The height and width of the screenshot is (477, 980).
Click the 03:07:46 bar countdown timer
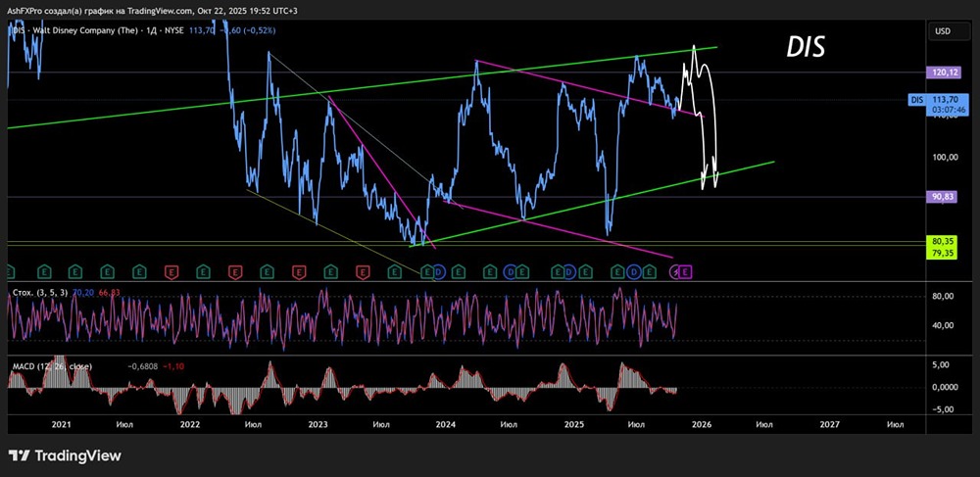coord(950,110)
